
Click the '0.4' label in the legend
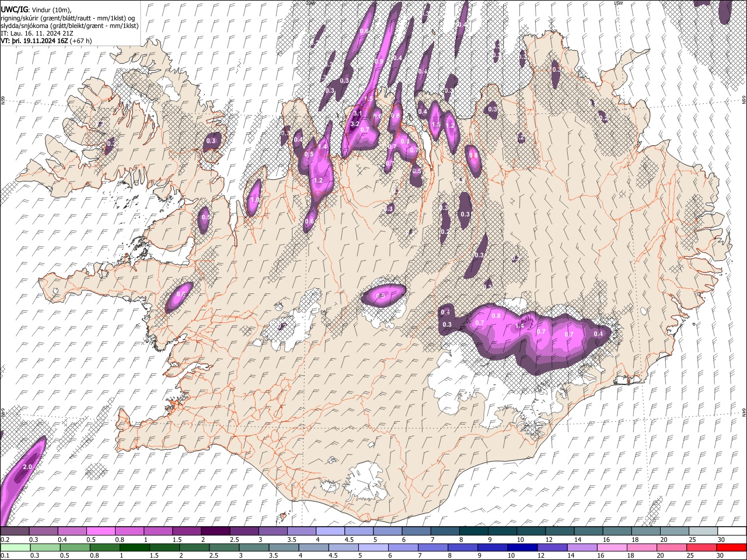[62, 540]
